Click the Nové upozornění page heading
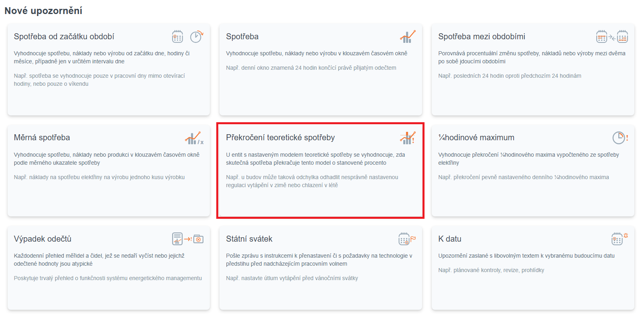This screenshot has width=644, height=333. point(43,11)
